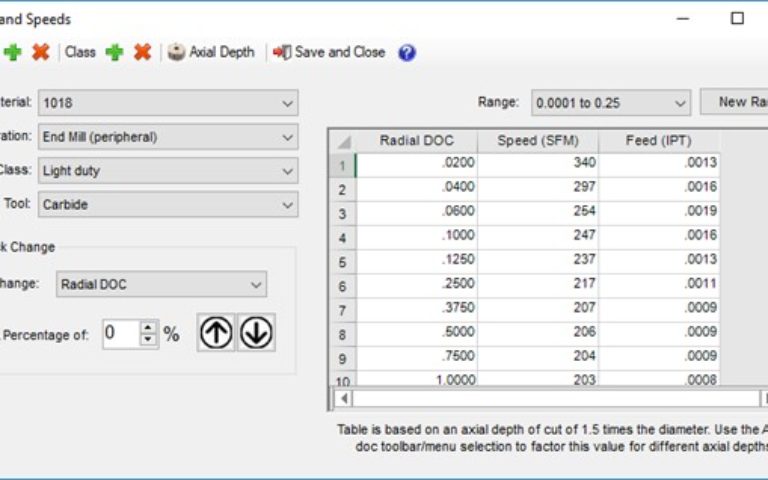Select row header 9
The height and width of the screenshot is (480, 768).
343,359
